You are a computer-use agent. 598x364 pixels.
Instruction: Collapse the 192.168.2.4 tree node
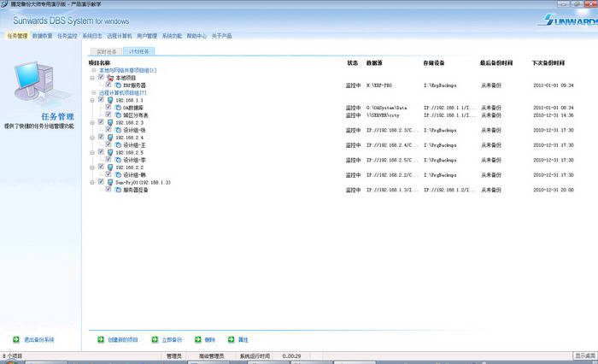[92, 138]
